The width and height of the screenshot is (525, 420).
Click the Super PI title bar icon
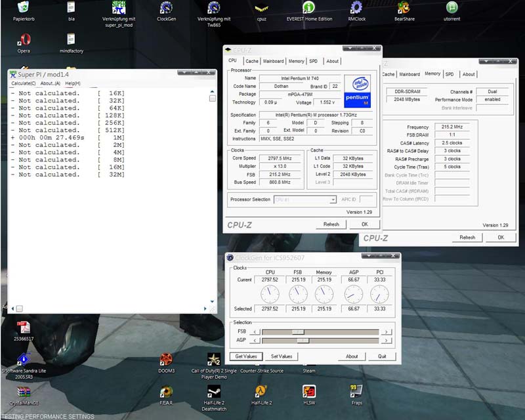click(13, 74)
